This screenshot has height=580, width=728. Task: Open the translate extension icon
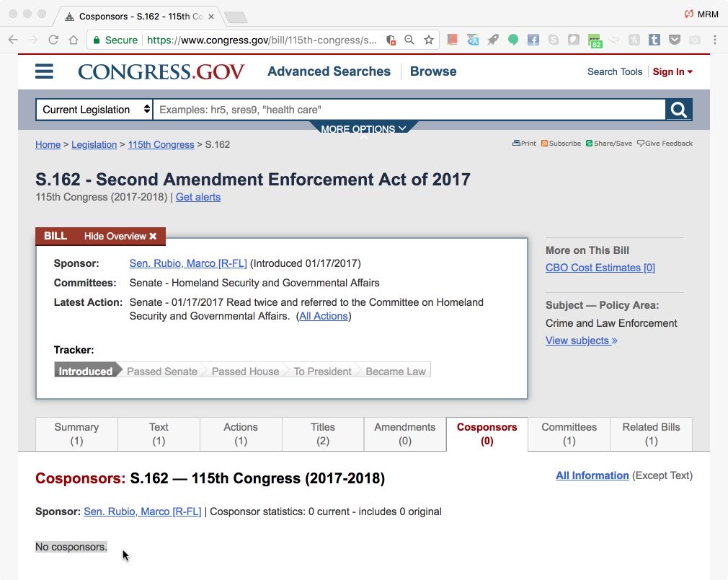(x=473, y=40)
